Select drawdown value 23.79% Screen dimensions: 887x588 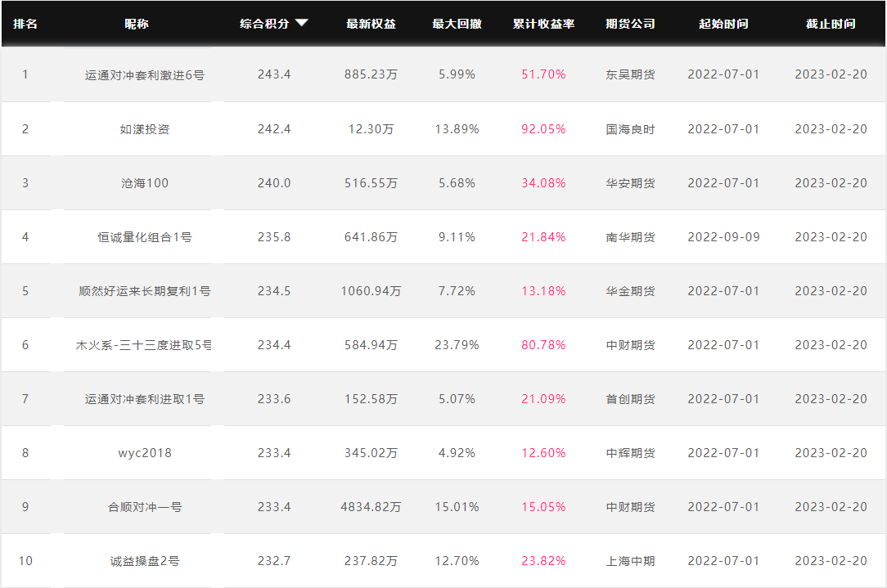coord(457,345)
